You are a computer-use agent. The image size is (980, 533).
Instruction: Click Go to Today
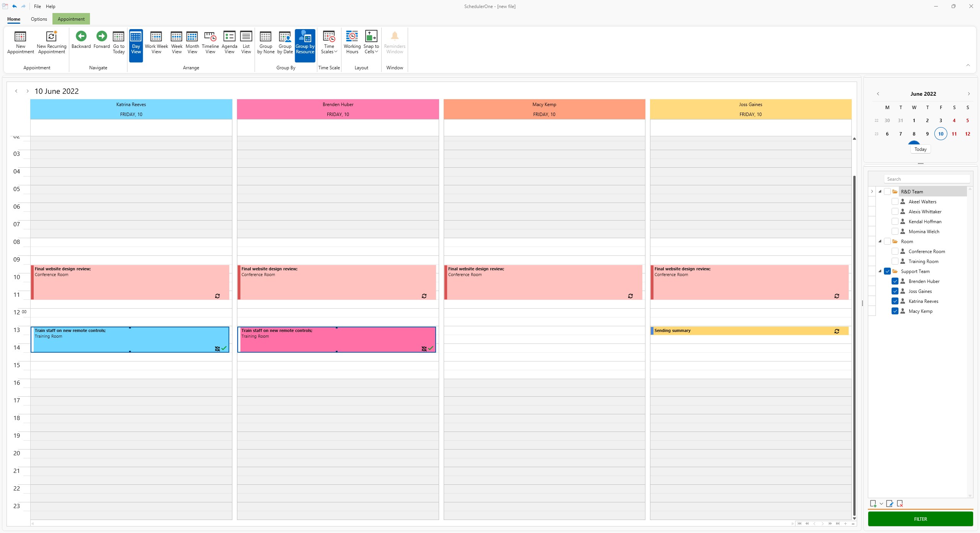click(118, 42)
